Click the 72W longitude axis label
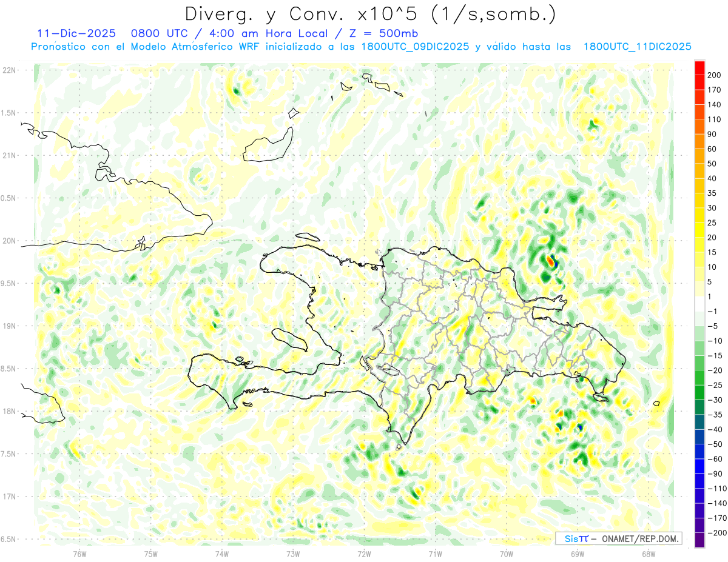Image resolution: width=728 pixels, height=562 pixels. (x=364, y=554)
